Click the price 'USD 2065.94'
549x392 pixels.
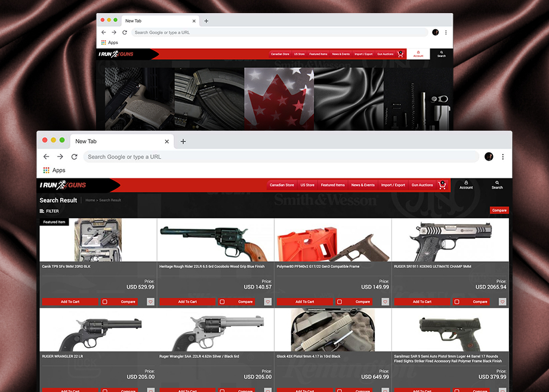(491, 287)
